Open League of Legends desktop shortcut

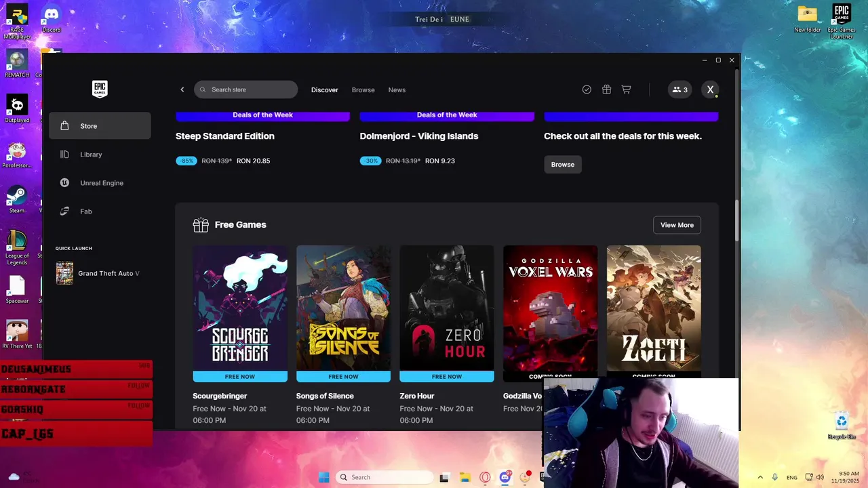point(17,247)
